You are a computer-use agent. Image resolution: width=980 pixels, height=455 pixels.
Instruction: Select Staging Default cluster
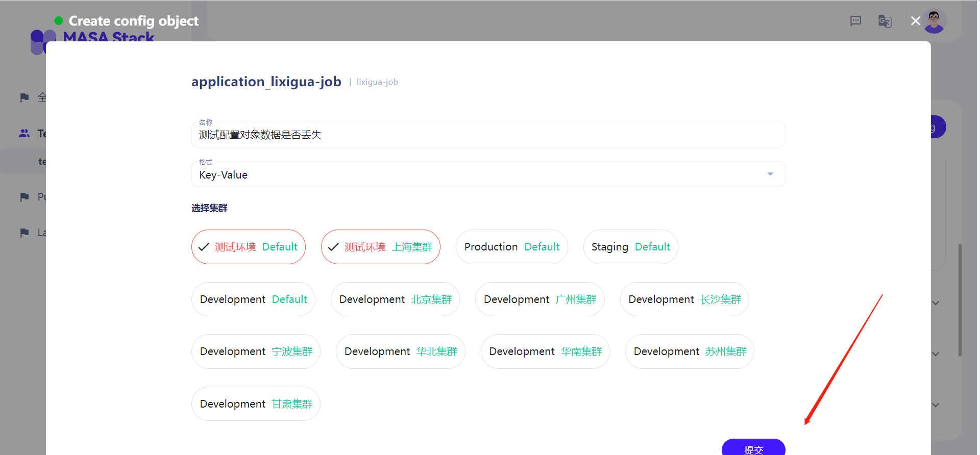pos(631,247)
